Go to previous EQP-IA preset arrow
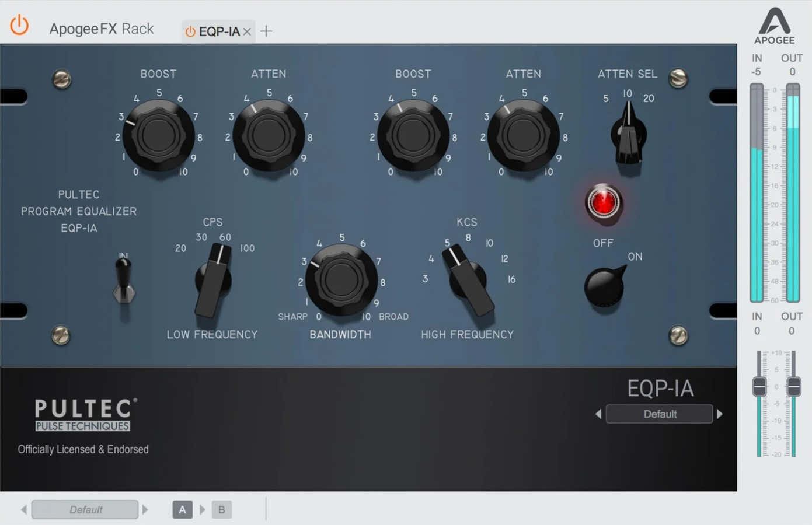This screenshot has height=525, width=812. [x=598, y=414]
